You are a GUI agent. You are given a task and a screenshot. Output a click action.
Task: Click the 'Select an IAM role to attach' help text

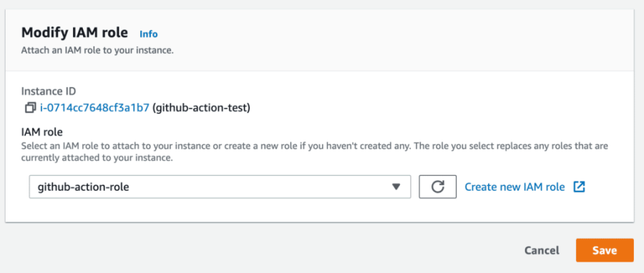point(314,152)
